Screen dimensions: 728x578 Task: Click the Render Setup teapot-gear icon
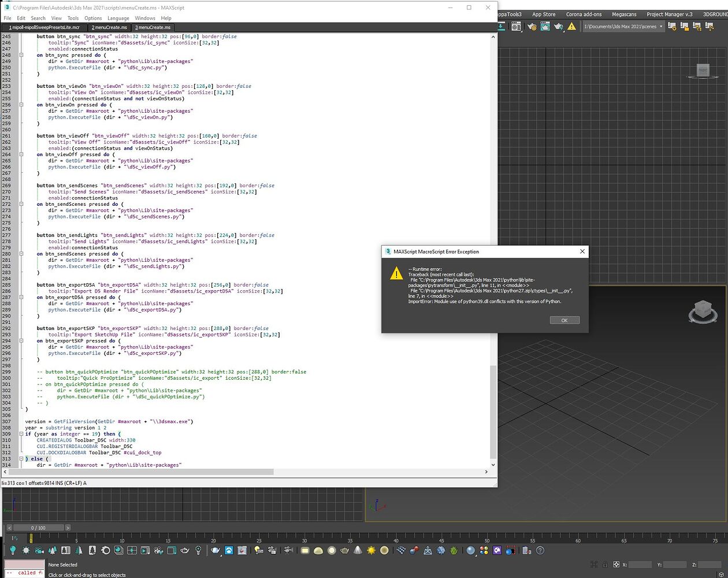click(532, 27)
